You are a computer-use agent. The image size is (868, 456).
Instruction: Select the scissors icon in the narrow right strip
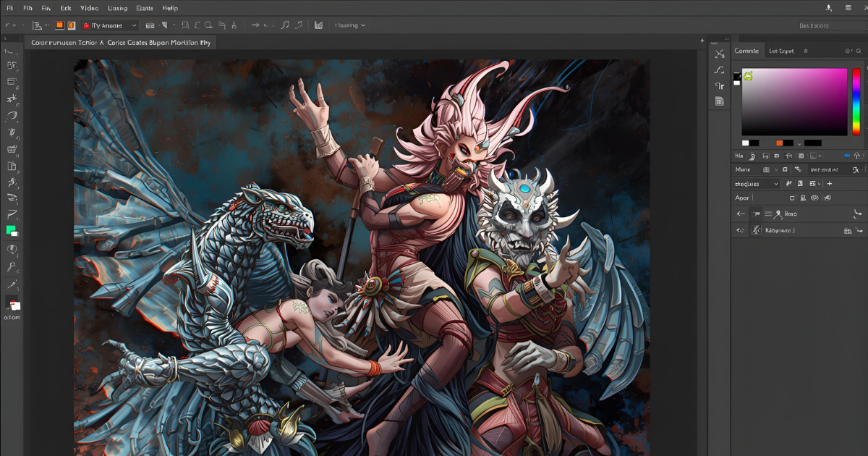(x=719, y=54)
